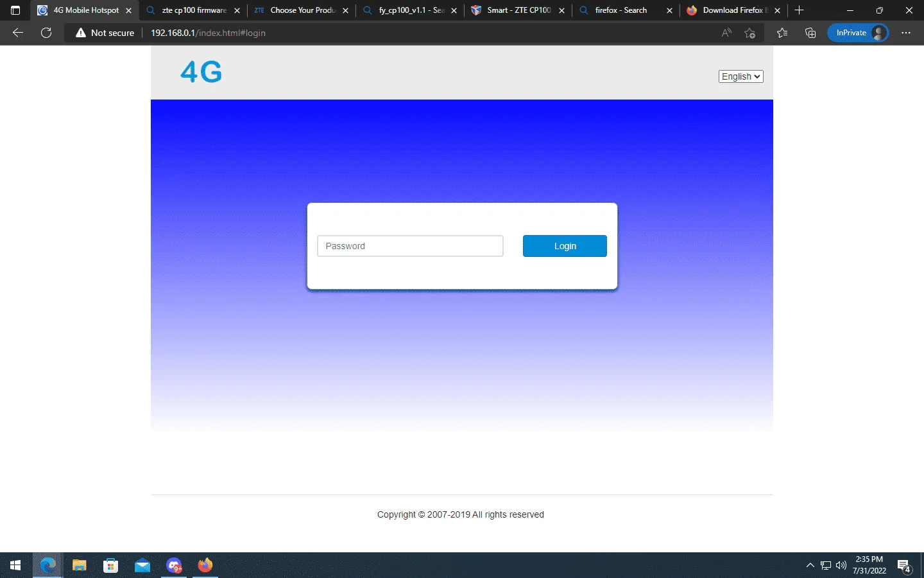Viewport: 924px width, 578px height.
Task: Click the 4G logo
Action: 201,72
